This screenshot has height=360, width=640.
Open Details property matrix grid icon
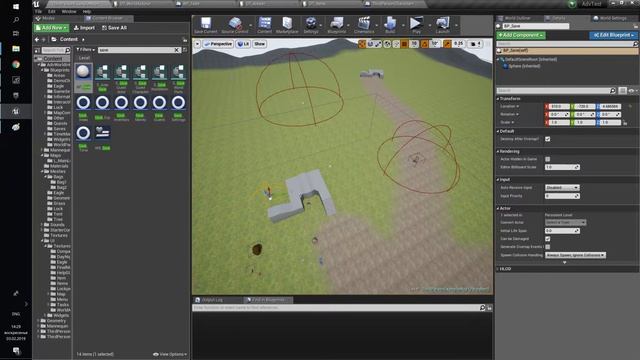pos(622,91)
